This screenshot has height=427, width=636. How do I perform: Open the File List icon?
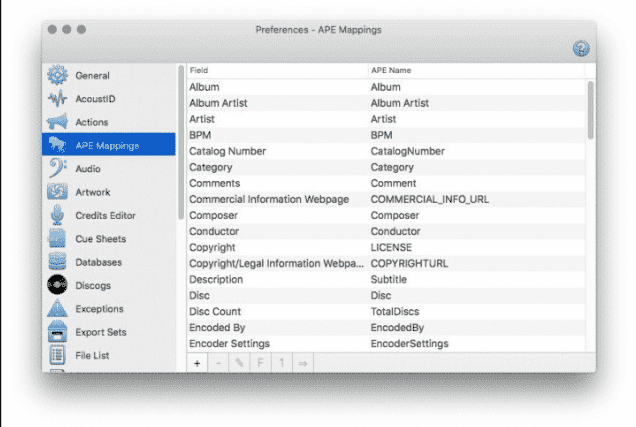pyautogui.click(x=57, y=355)
